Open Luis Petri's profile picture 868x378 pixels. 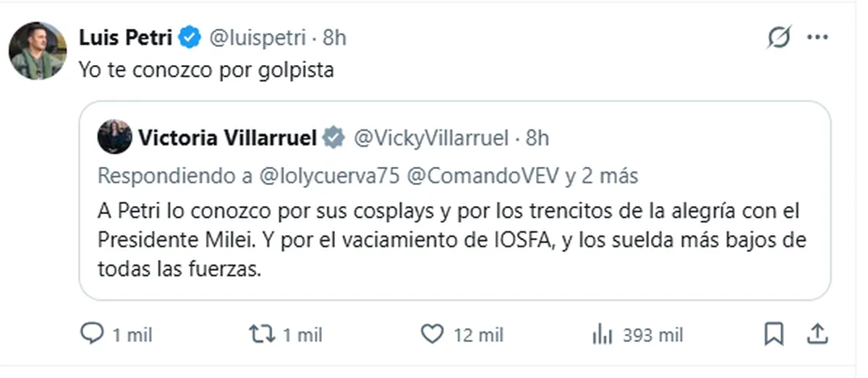point(38,51)
